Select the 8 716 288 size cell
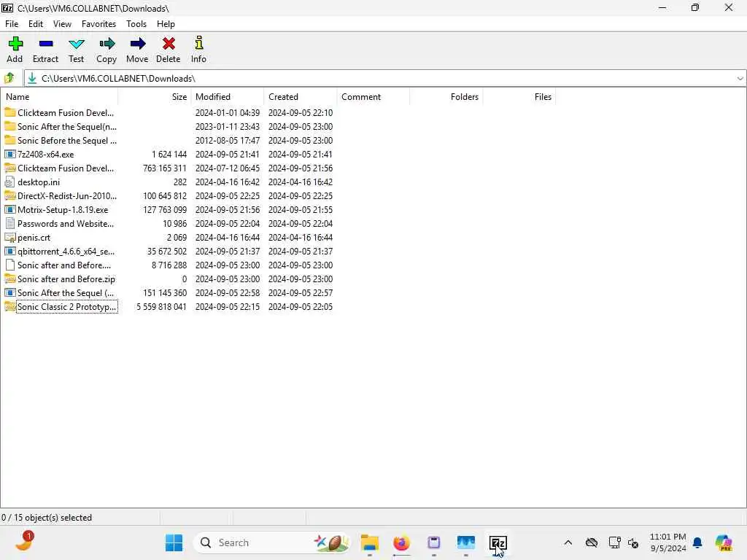 point(169,265)
